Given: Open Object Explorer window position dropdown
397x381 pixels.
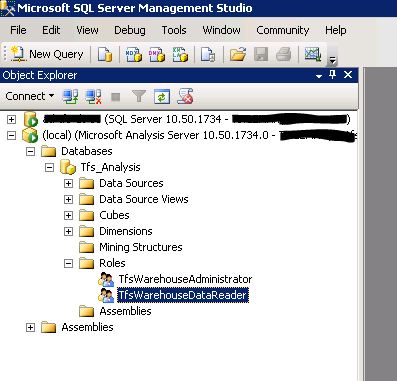Looking at the screenshot, I should click(319, 76).
